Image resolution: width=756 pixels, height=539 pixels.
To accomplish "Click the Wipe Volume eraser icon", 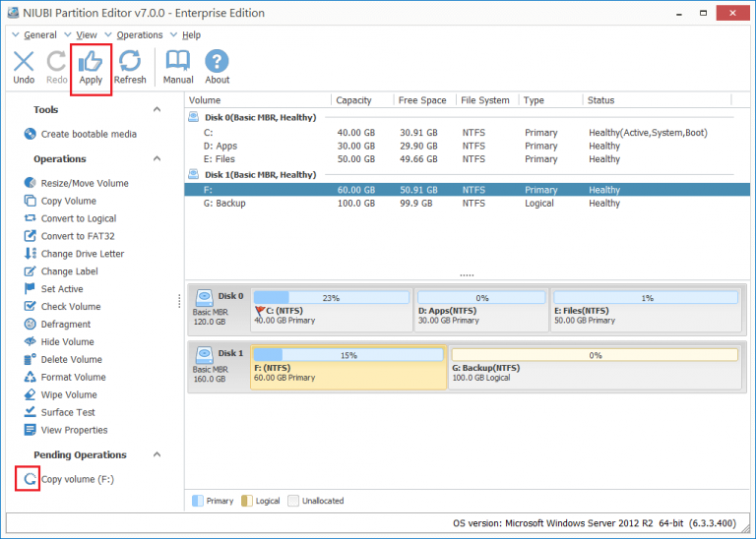I will tap(30, 394).
